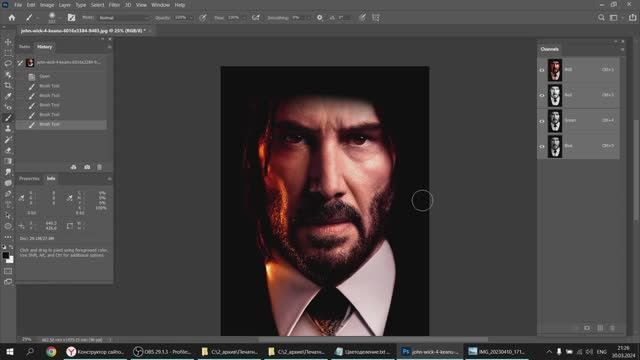640x360 pixels.
Task: Select the Eyedropper tool
Action: [8, 96]
